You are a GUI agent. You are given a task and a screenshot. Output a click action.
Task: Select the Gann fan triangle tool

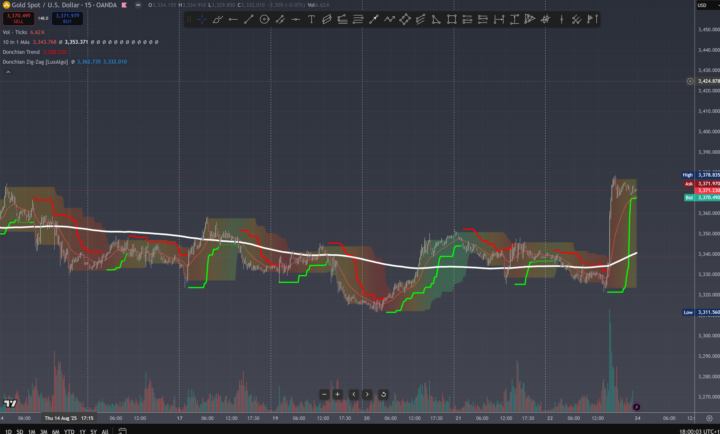pyautogui.click(x=530, y=19)
